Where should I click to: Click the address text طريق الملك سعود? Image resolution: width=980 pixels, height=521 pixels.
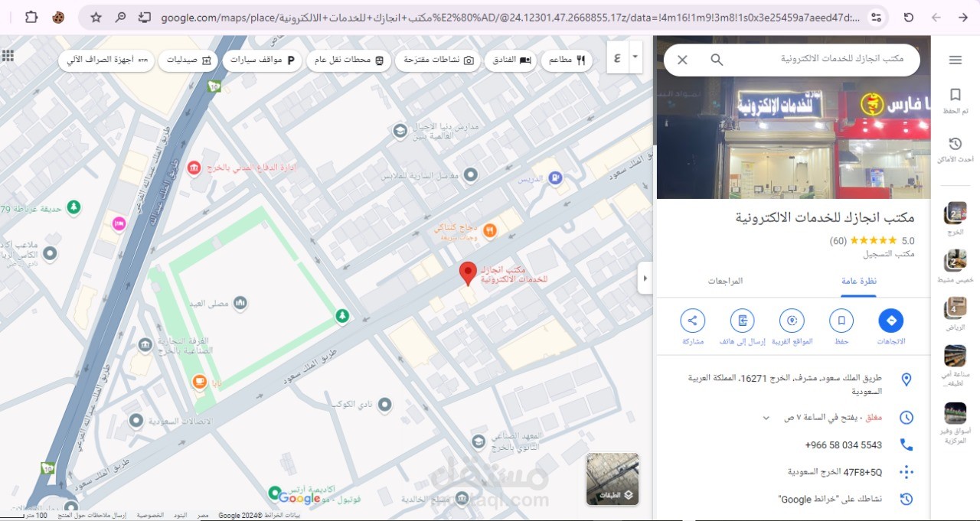[785, 385]
